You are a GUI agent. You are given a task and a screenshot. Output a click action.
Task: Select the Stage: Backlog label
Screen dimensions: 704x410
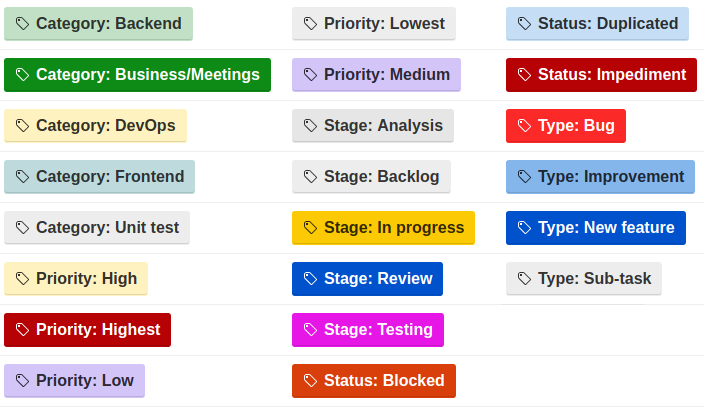(371, 177)
